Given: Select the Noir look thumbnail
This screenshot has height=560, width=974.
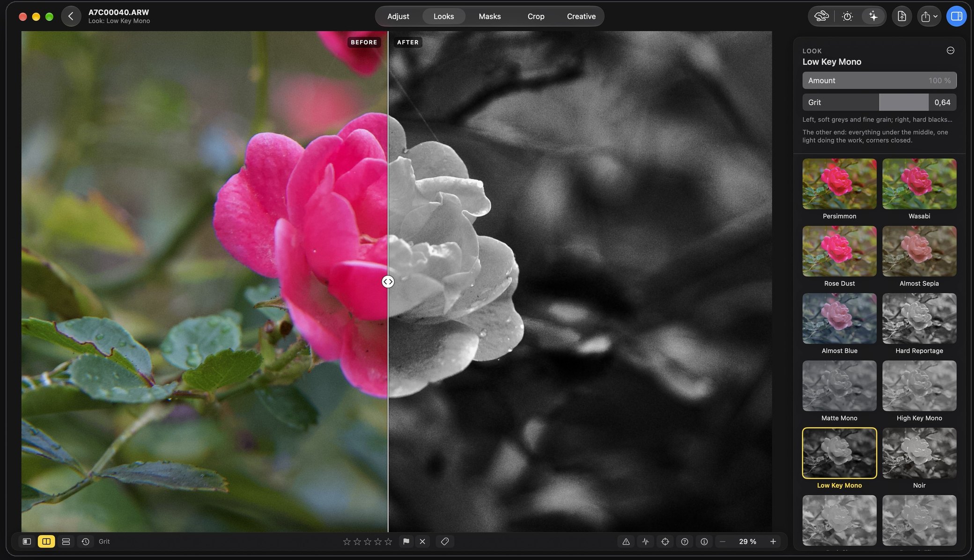Looking at the screenshot, I should coord(919,453).
